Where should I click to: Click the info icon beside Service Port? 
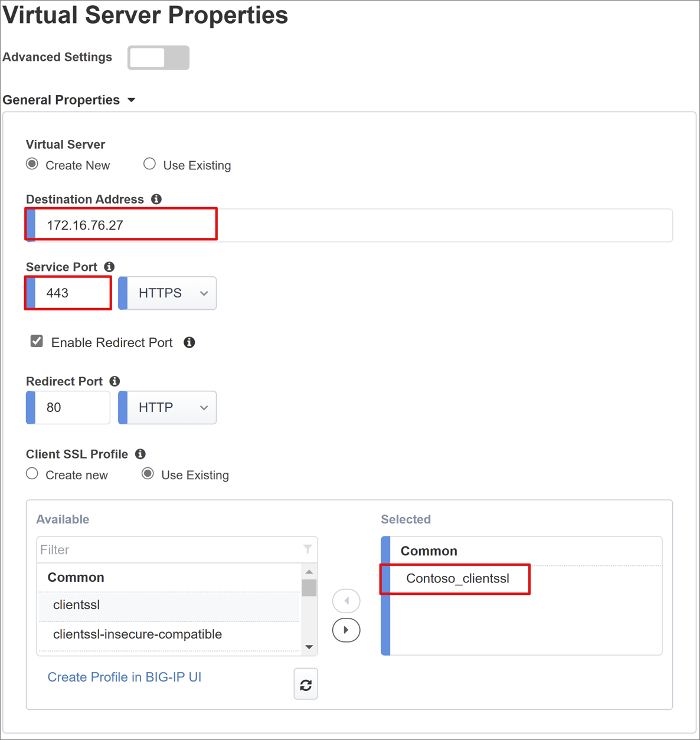tap(109, 267)
